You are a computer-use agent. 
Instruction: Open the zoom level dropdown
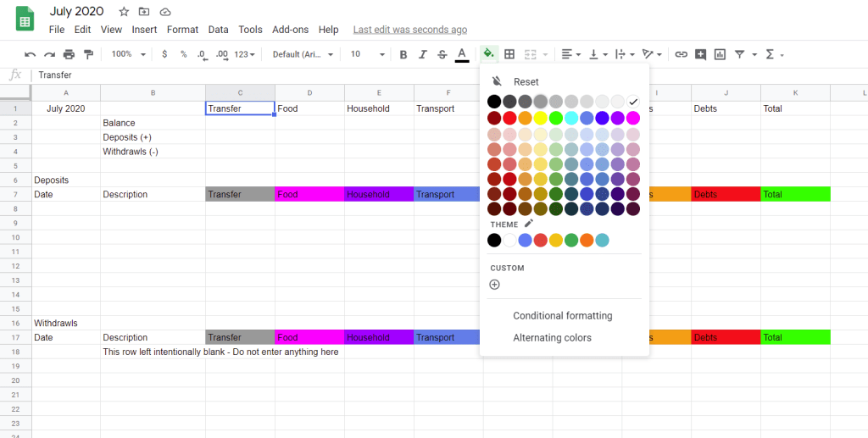(x=129, y=54)
